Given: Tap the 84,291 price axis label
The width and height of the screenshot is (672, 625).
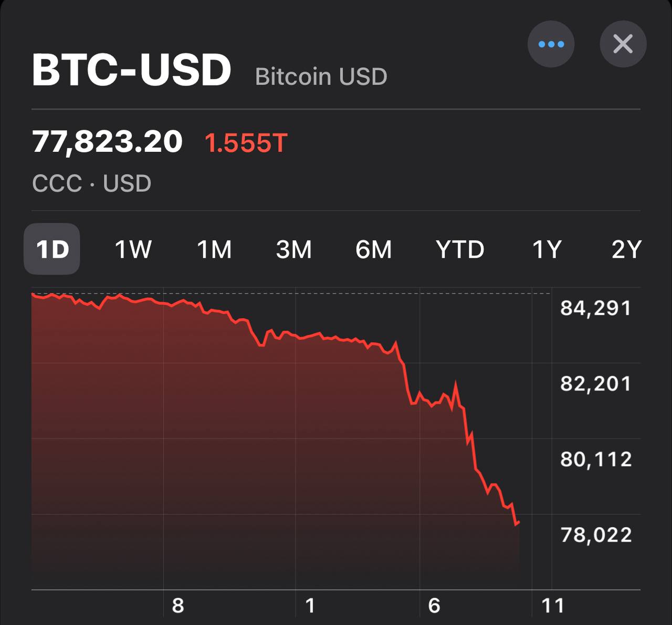Looking at the screenshot, I should coord(596,308).
